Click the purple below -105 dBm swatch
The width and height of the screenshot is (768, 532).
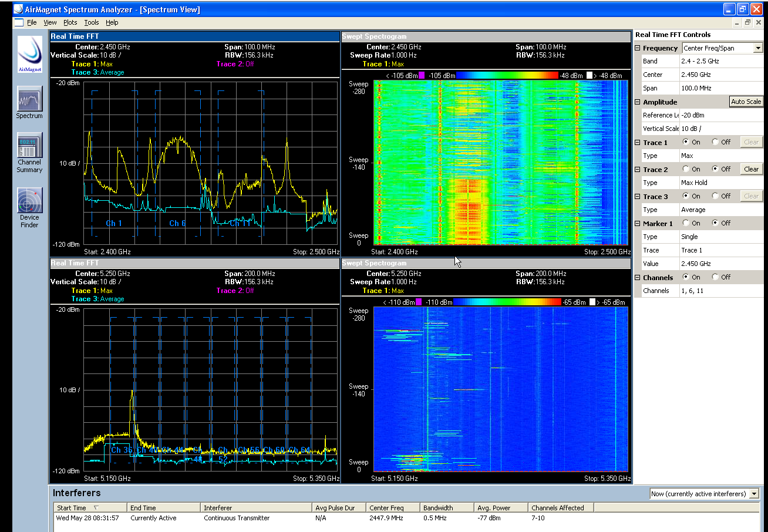coord(421,75)
